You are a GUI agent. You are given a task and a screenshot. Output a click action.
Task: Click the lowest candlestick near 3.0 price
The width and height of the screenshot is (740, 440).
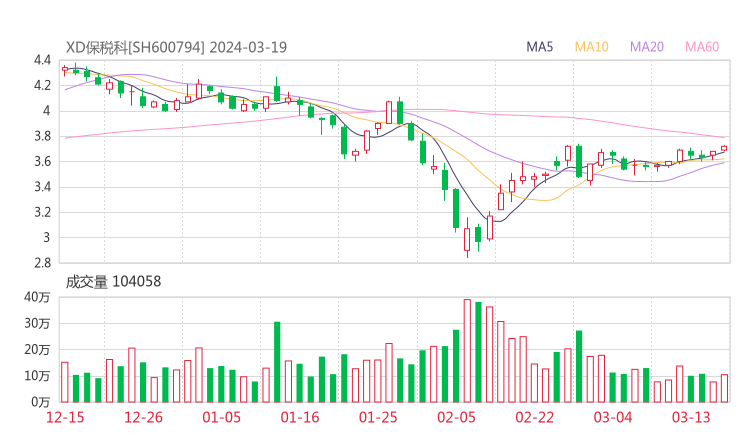(x=467, y=238)
